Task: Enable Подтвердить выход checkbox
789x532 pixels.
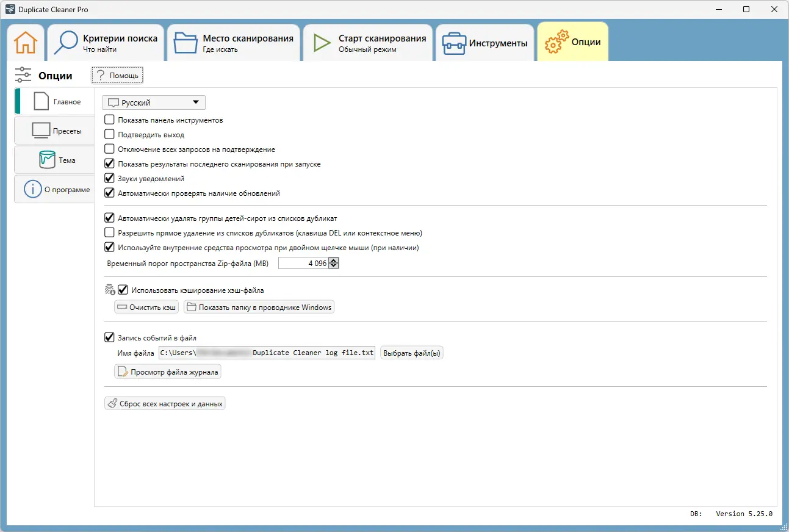Action: 109,134
